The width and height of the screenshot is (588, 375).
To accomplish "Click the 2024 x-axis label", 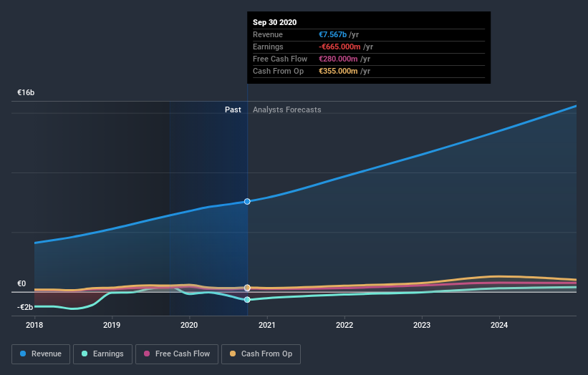I will [x=499, y=325].
